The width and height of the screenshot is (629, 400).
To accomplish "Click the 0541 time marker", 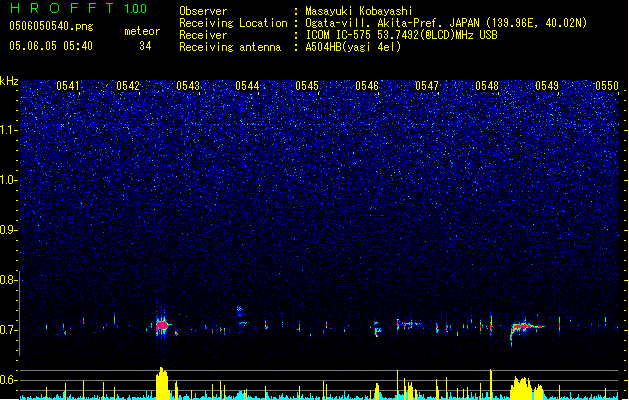I will pyautogui.click(x=67, y=86).
